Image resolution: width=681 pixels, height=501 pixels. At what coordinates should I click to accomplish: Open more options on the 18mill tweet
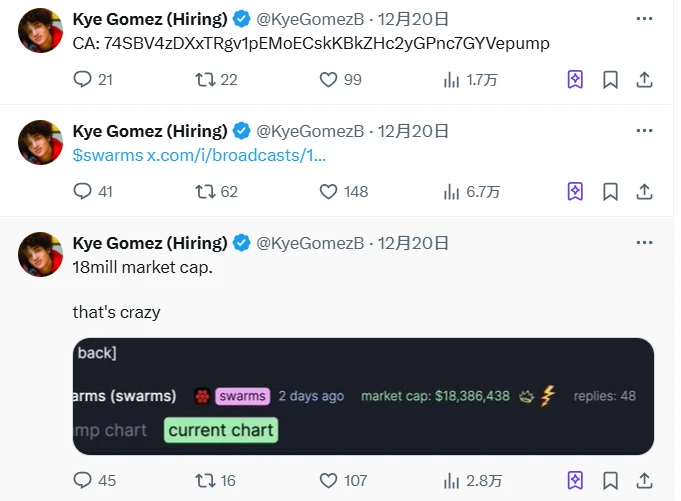coord(645,243)
